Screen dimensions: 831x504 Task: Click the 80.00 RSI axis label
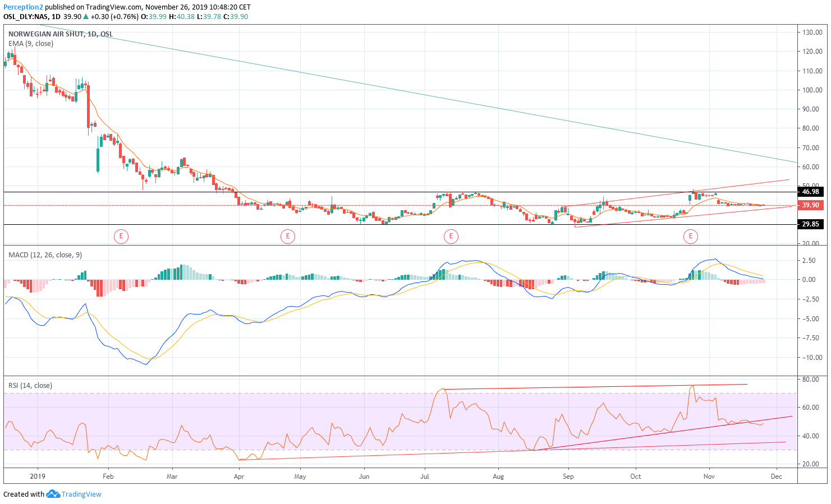pos(811,380)
